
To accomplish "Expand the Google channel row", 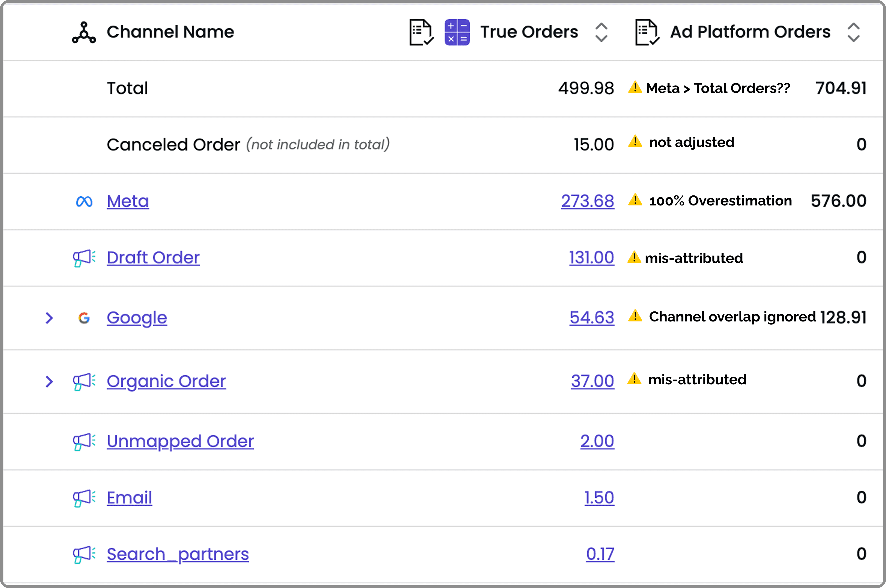I will [x=49, y=318].
